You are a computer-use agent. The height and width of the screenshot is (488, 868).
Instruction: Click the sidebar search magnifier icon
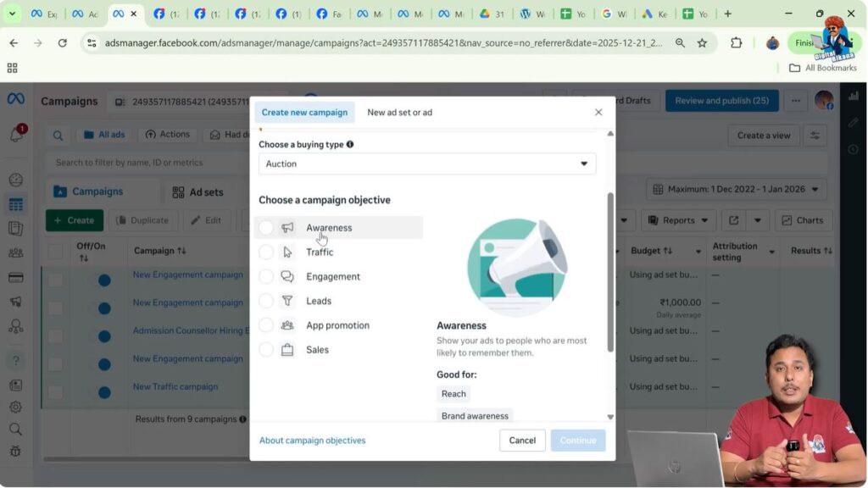click(x=15, y=430)
